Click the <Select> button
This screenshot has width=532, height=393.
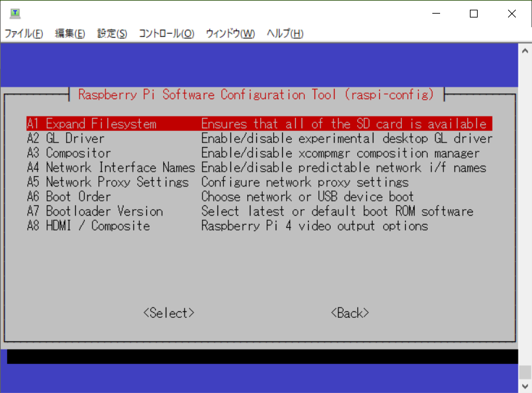click(169, 313)
